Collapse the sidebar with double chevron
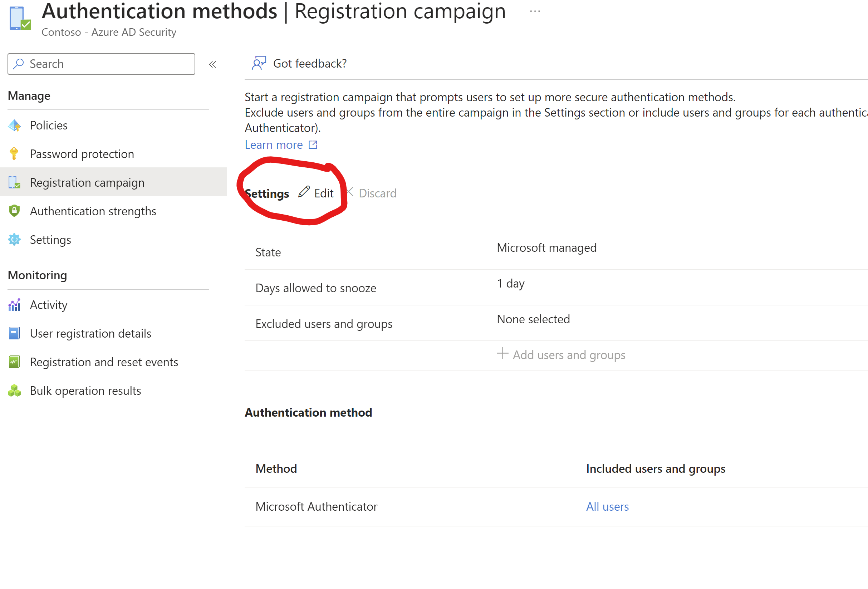 (x=212, y=64)
